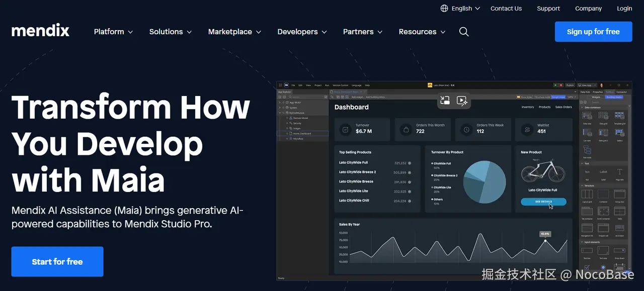
Task: Open the Run menu in Studio Pro
Action: [327, 85]
